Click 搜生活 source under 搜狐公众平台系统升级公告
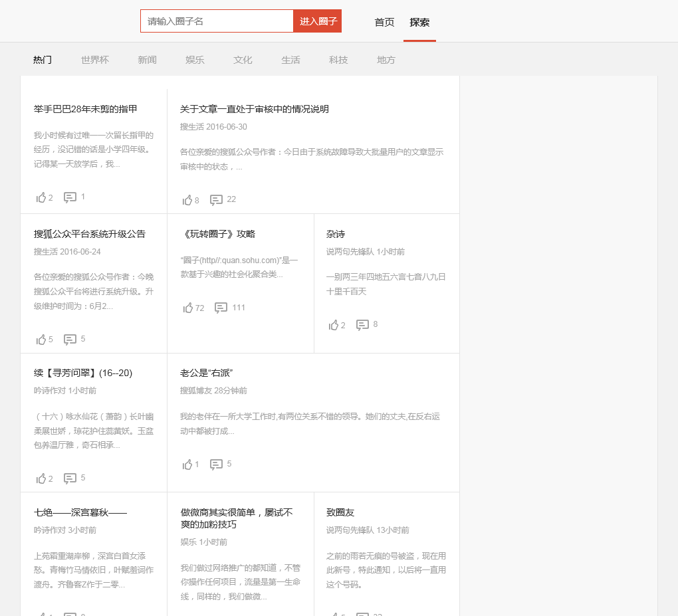 point(46,252)
